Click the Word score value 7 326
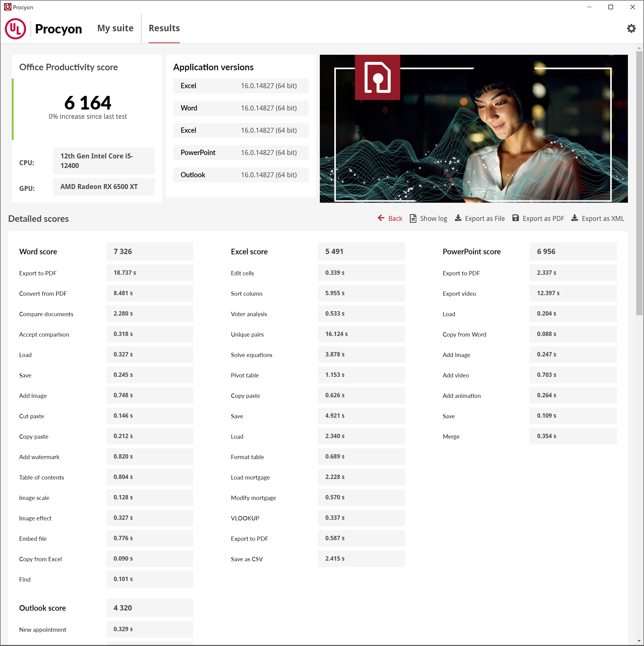The width and height of the screenshot is (644, 646). coord(123,252)
